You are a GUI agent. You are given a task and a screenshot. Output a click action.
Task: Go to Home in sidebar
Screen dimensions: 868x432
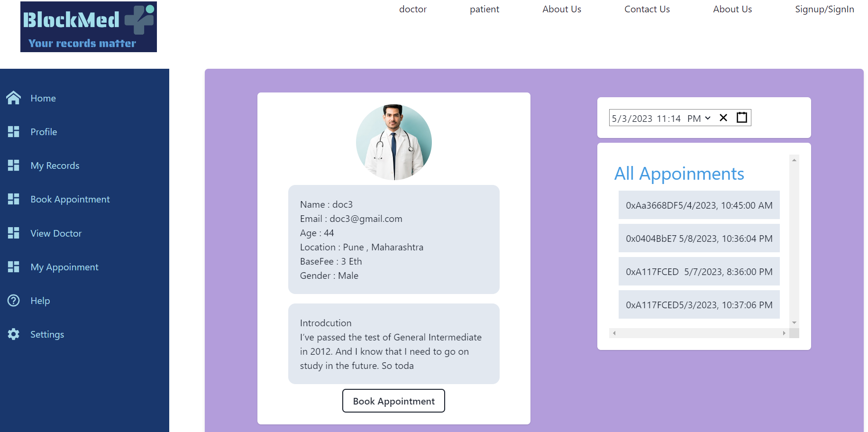(43, 98)
